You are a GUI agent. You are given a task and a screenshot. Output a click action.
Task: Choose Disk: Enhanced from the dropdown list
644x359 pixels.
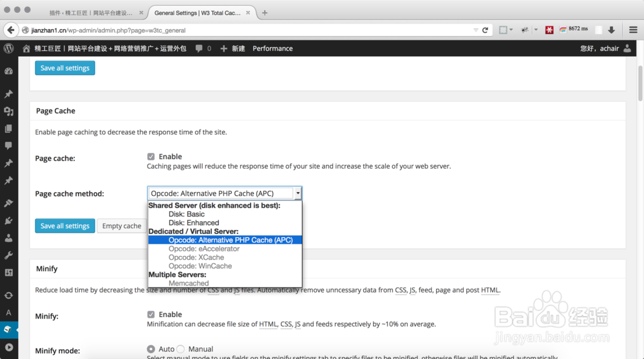pyautogui.click(x=193, y=223)
